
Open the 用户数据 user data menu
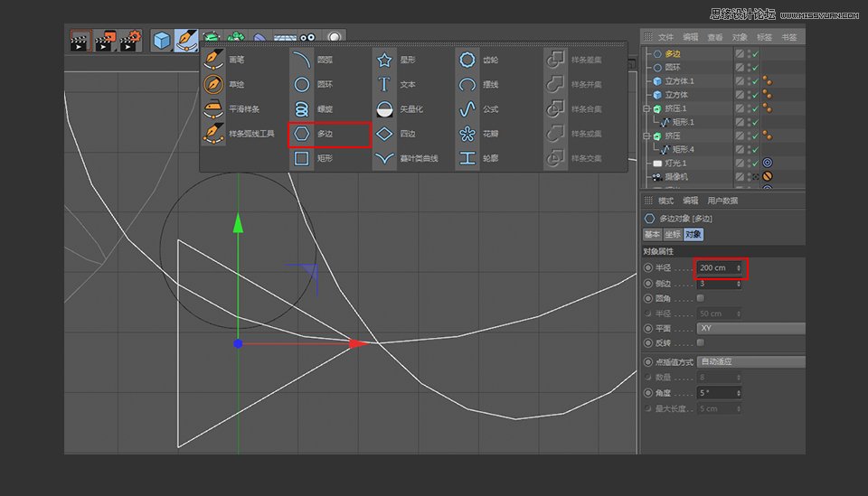coord(722,201)
